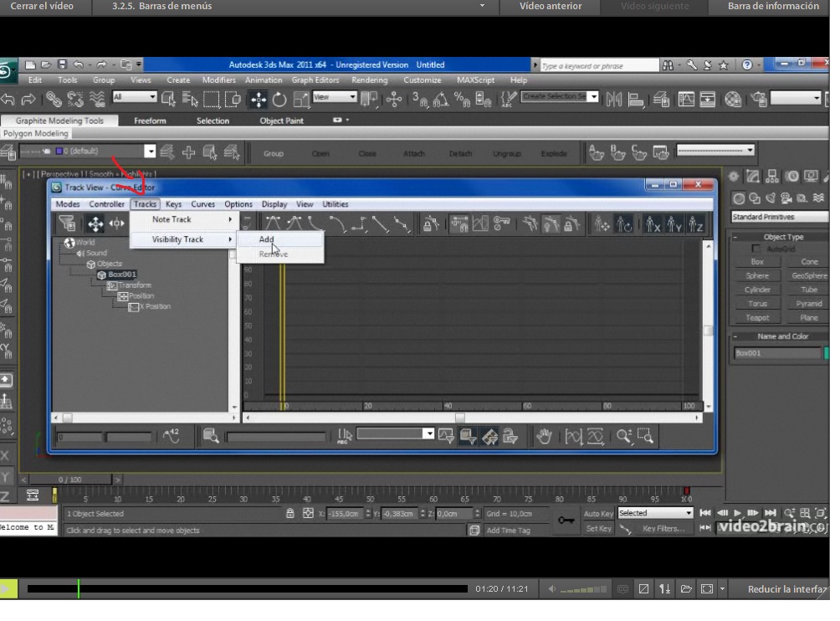Click Mirror tool in main toolbar

(x=614, y=99)
